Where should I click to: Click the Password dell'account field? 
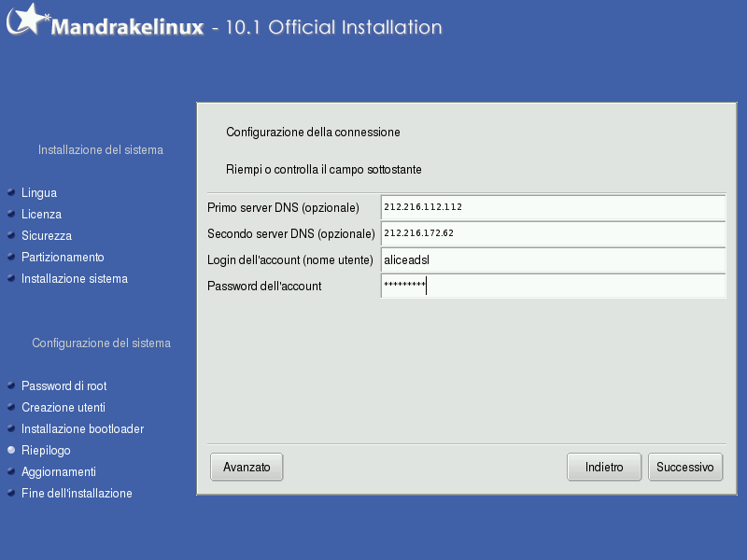coord(553,286)
